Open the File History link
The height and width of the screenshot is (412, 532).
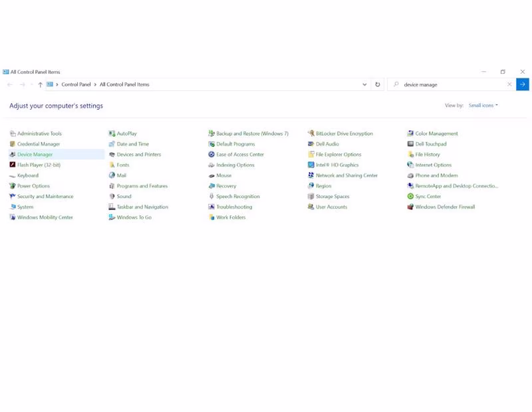pos(428,155)
